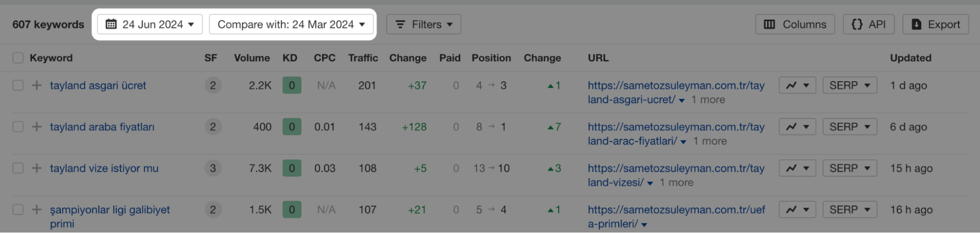Screen dimensions: 980x233
Task: Click plus icon beside tayland araba fiyatları
Action: pyautogui.click(x=37, y=127)
